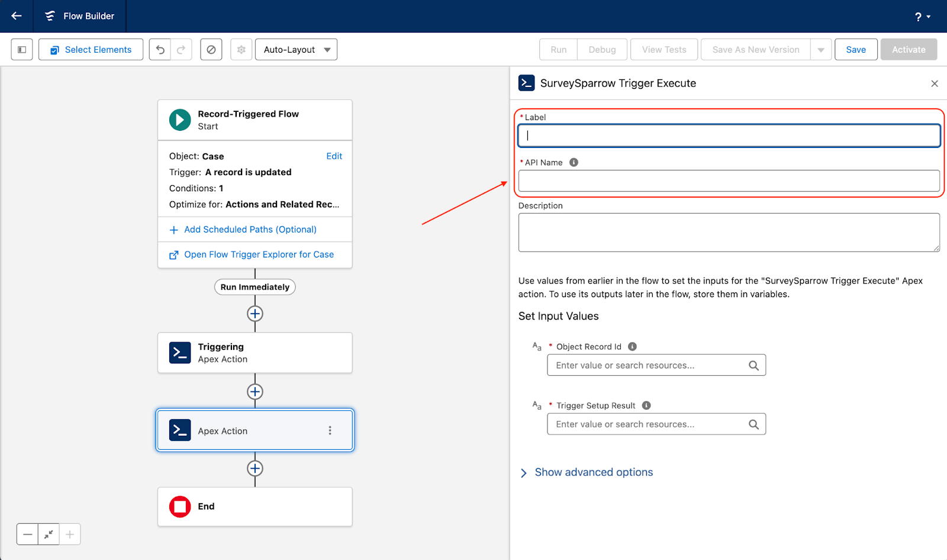Click the Undo arrow icon

(x=160, y=50)
